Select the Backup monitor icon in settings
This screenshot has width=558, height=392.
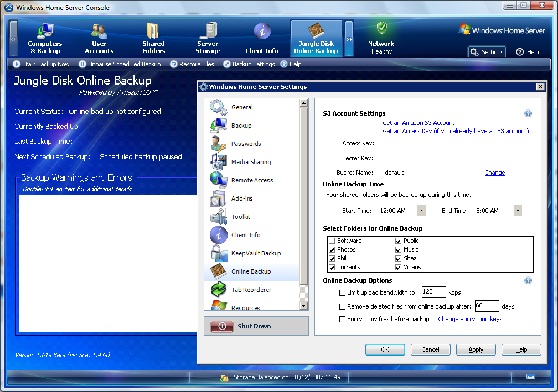218,126
